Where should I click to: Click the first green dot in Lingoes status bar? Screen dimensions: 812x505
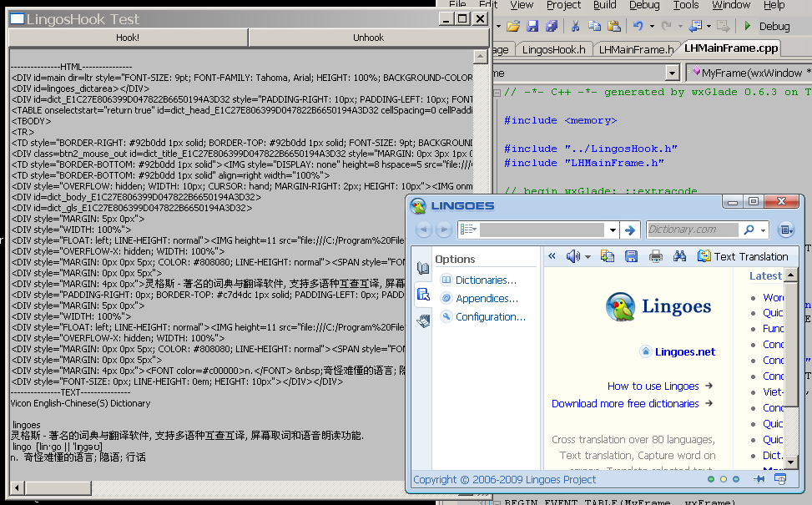tap(711, 479)
